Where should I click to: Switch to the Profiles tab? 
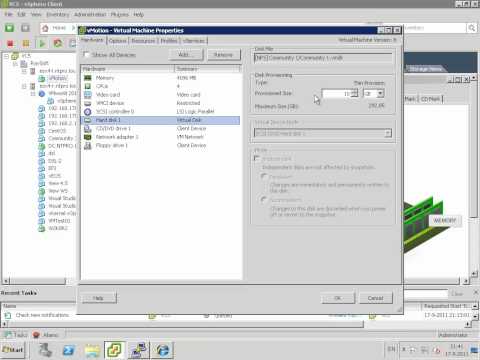169,41
